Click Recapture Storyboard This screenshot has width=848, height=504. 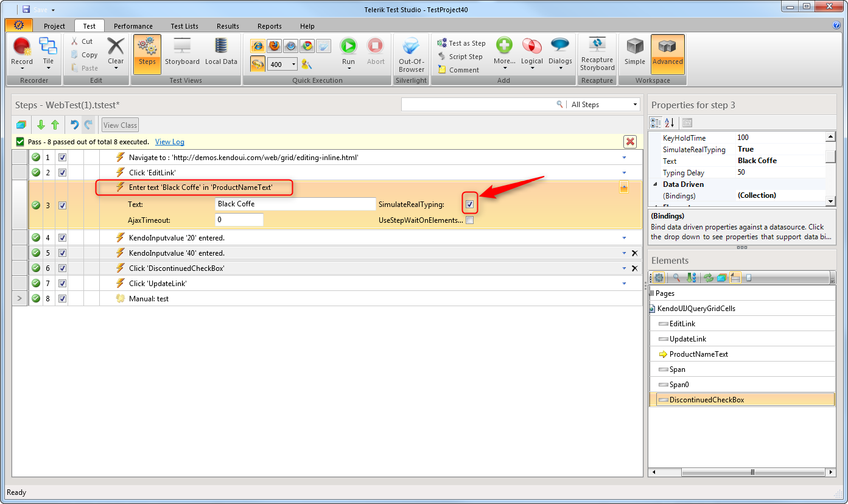597,54
